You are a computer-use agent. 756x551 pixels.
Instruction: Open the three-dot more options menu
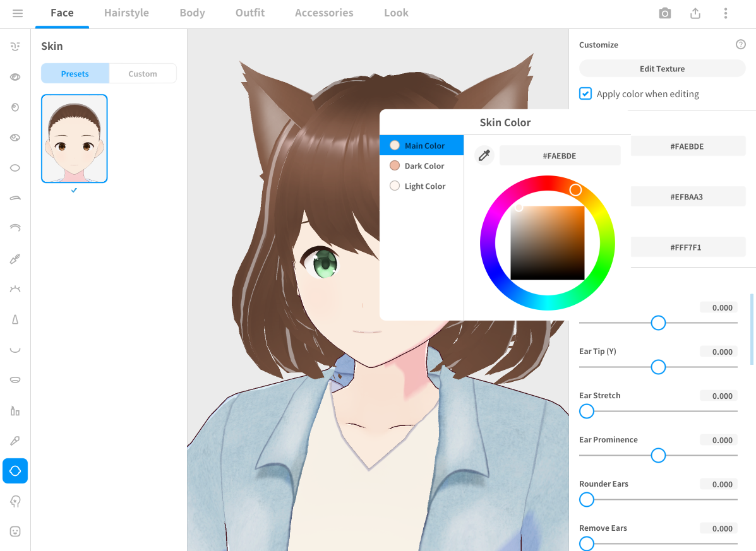click(726, 13)
